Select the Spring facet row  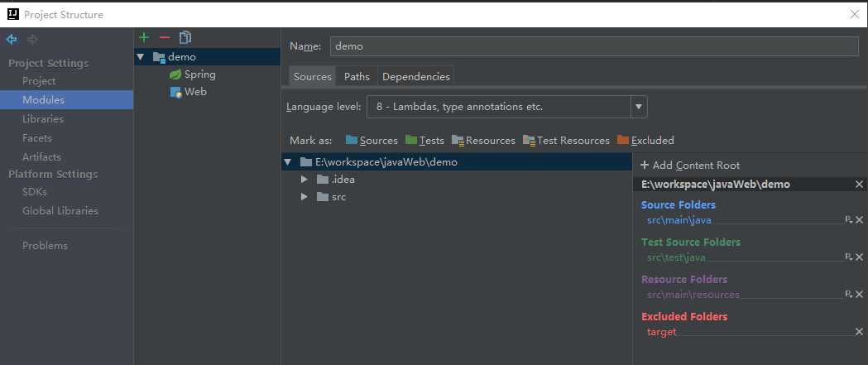[x=207, y=74]
